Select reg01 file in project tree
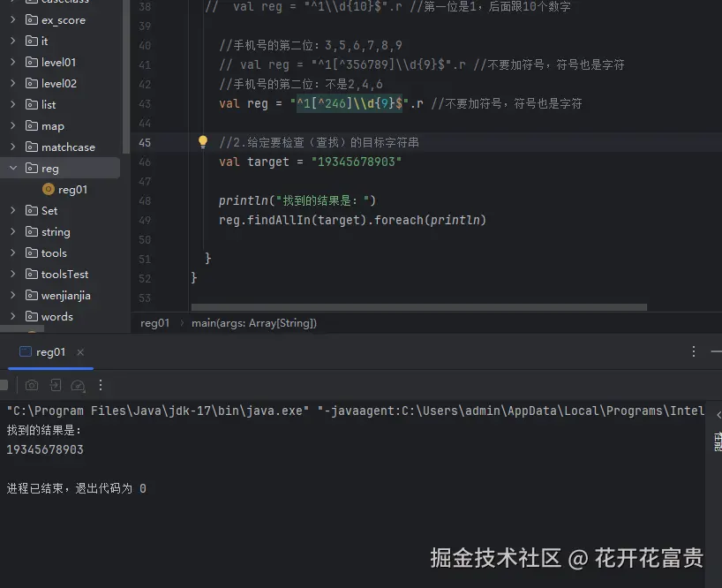This screenshot has height=588, width=722. pos(72,189)
